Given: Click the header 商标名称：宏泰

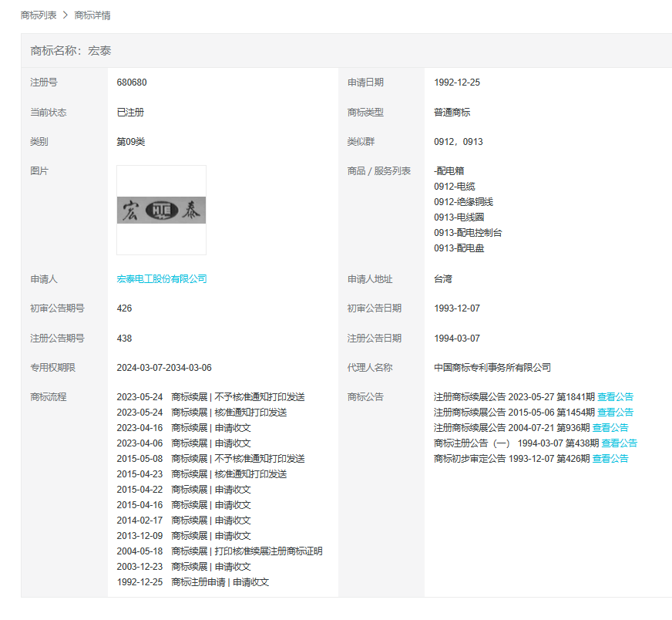Looking at the screenshot, I should click(71, 51).
